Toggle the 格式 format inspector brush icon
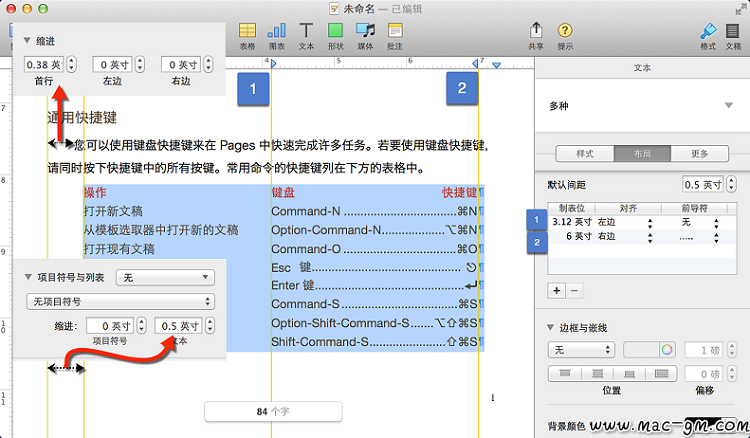The image size is (750, 438). [708, 31]
